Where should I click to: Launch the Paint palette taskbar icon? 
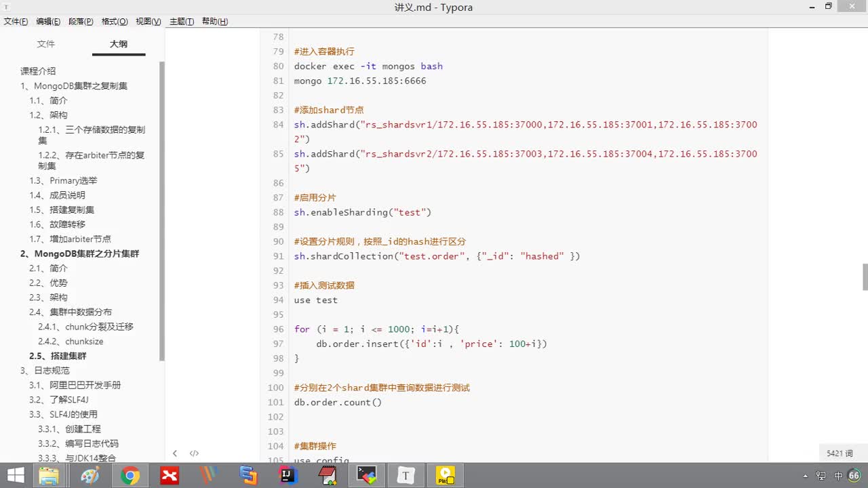click(x=90, y=476)
